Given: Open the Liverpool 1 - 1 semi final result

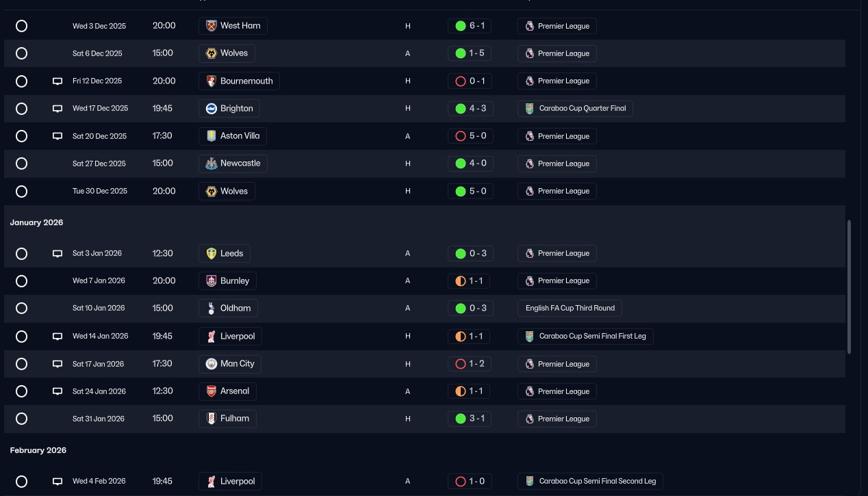Looking at the screenshot, I should click(x=470, y=337).
